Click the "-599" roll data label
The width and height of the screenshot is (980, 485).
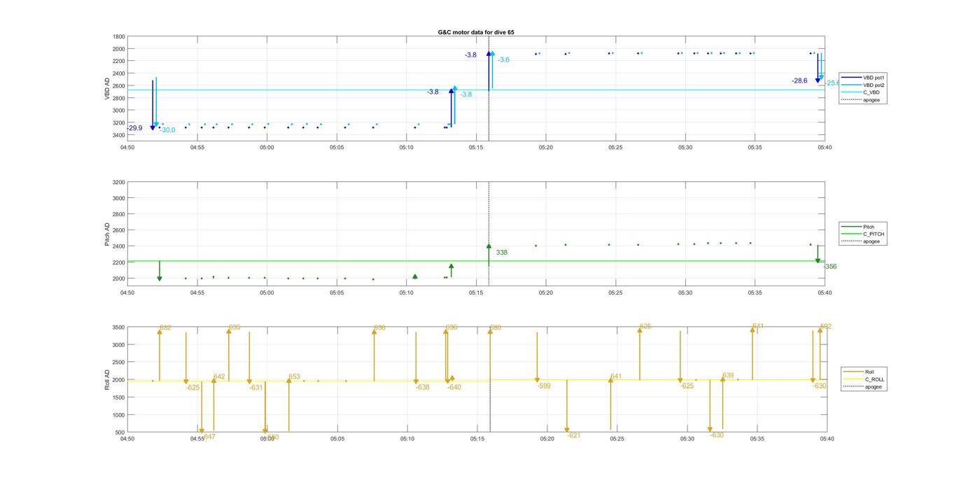(x=544, y=386)
